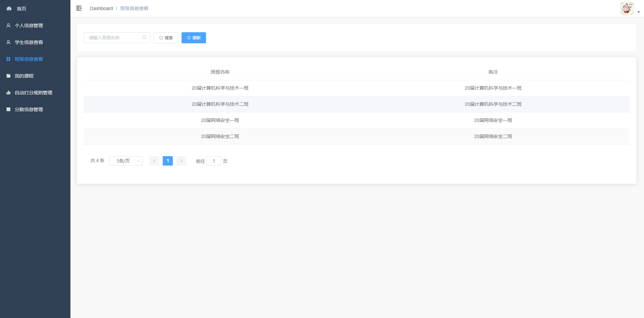644x318 pixels.
Task: Click the user icon beside 个人信息管理
Action: [8, 26]
